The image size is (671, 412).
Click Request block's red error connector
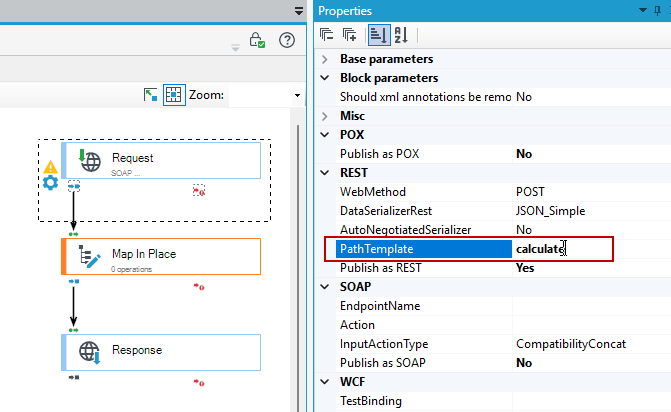point(199,190)
